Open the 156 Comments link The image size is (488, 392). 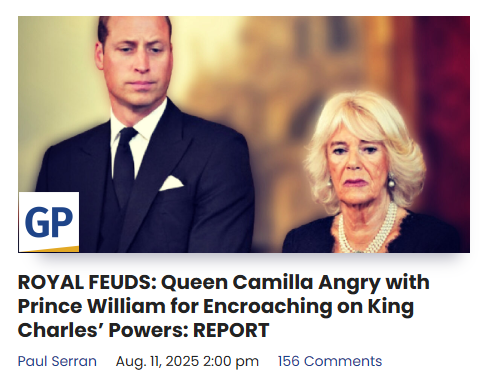click(x=330, y=361)
